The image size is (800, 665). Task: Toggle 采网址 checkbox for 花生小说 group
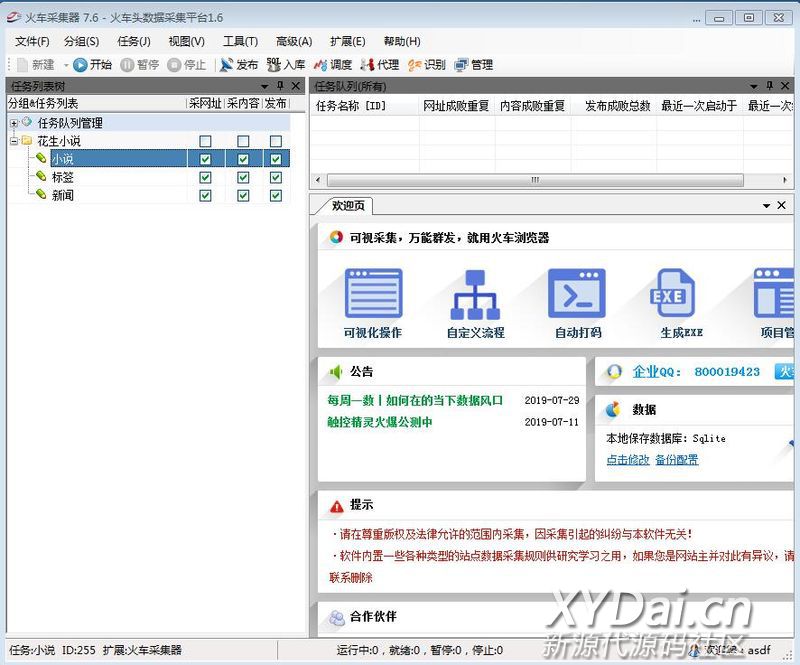[205, 141]
